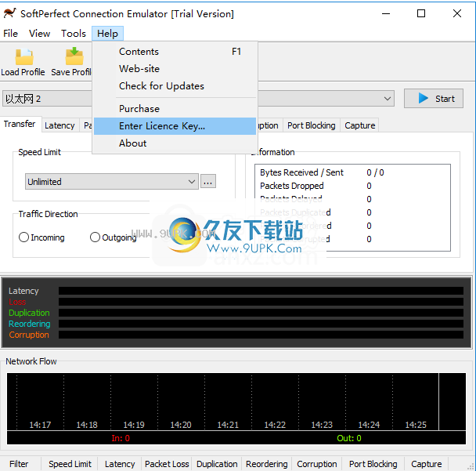Open the Tools menu
476x471 pixels.
(74, 34)
